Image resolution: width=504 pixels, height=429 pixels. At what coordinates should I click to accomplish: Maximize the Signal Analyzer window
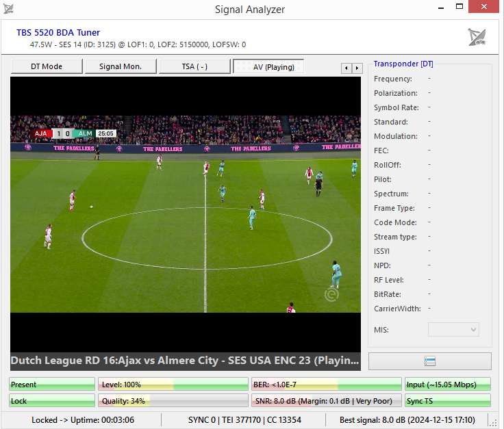459,6
